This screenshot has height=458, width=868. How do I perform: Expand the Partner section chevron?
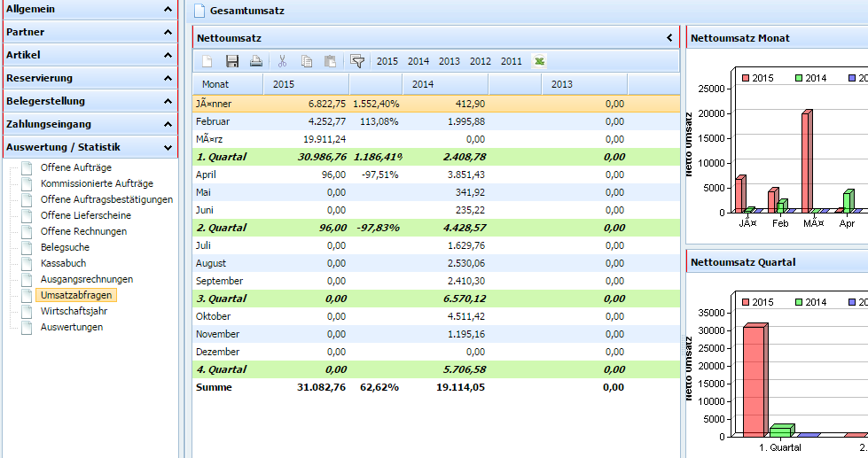pos(168,32)
